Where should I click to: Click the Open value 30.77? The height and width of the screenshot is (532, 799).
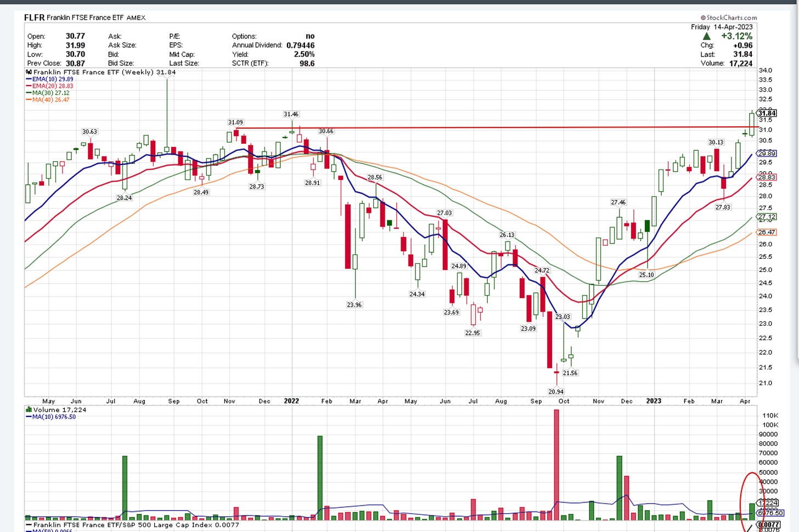click(75, 36)
